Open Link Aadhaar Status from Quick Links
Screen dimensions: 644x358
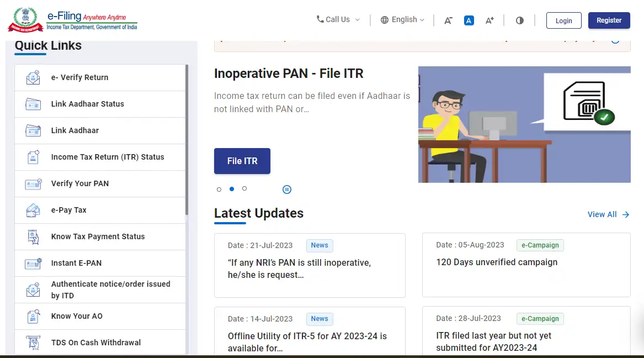pyautogui.click(x=87, y=104)
